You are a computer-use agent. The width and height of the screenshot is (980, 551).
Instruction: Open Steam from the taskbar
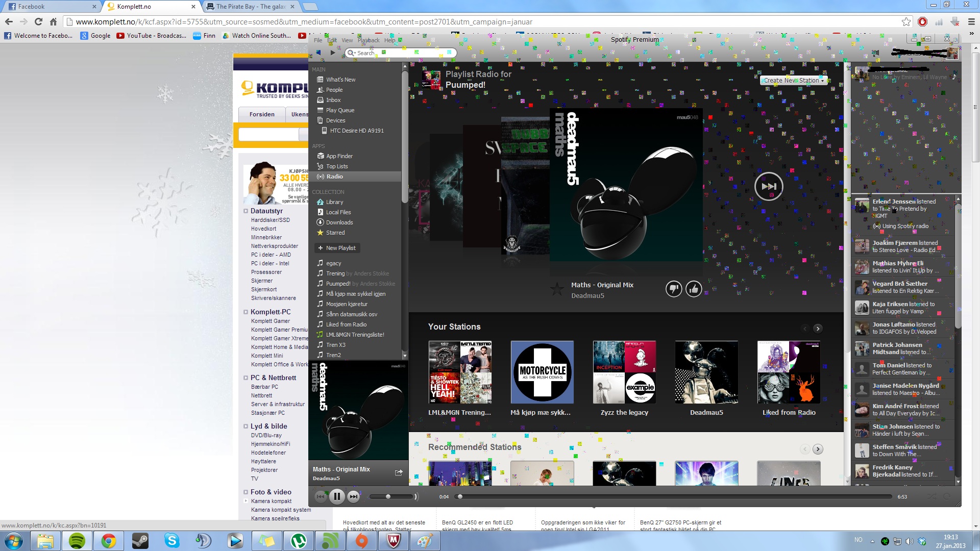[x=140, y=541]
